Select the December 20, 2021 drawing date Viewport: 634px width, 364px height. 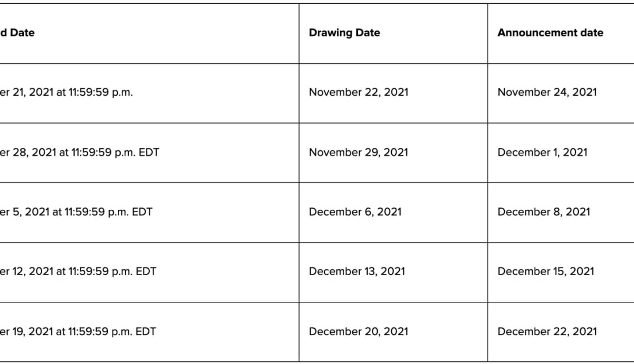tap(359, 332)
